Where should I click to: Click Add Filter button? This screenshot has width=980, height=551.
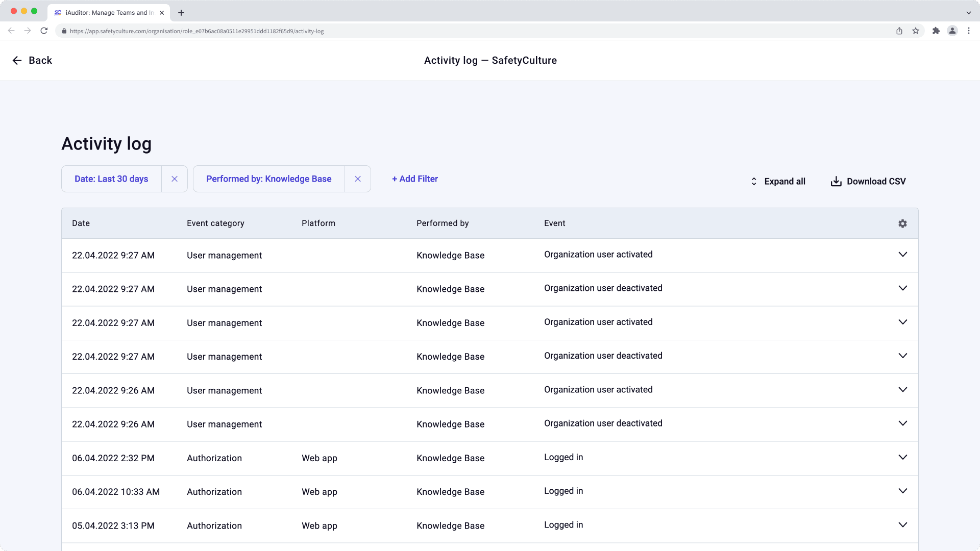point(414,178)
